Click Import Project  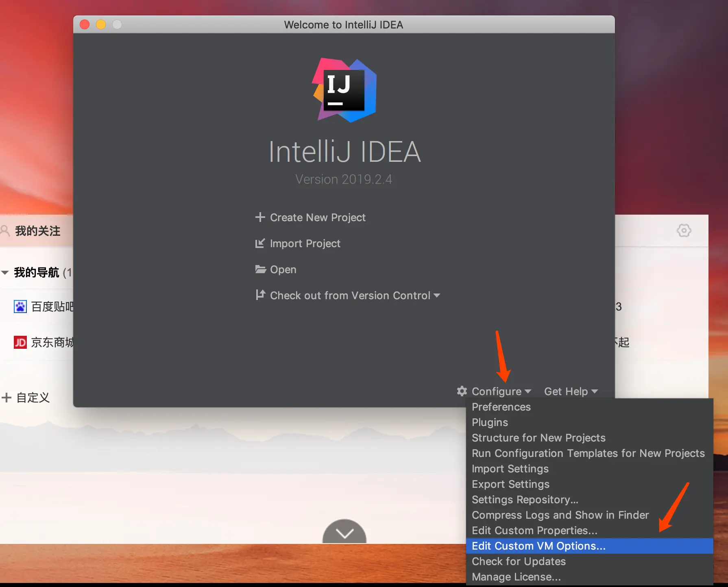tap(305, 243)
